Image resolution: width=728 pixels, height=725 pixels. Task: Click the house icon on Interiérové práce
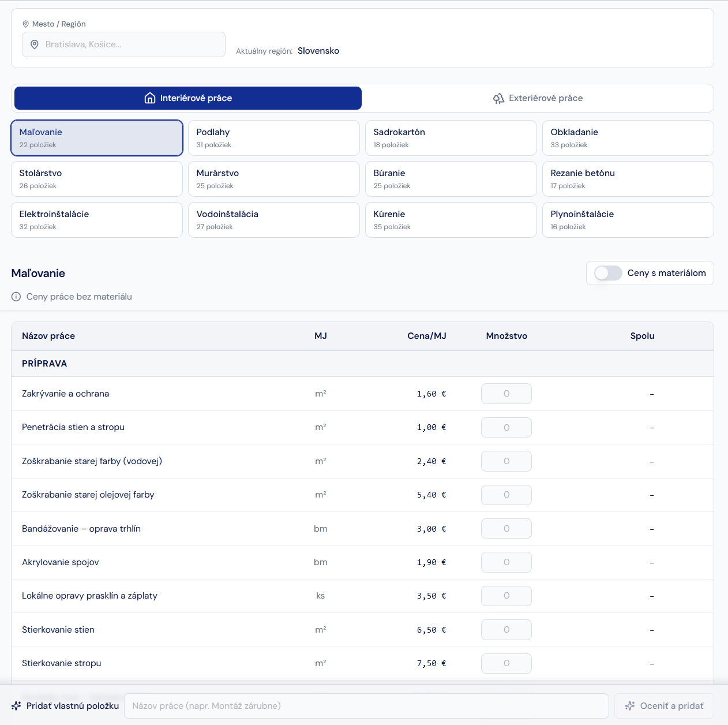150,98
